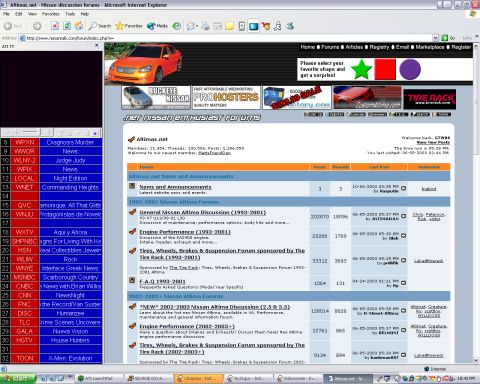Refresh the page using the Refresh icon
Viewport: 480px width, 384px height.
coord(67,26)
